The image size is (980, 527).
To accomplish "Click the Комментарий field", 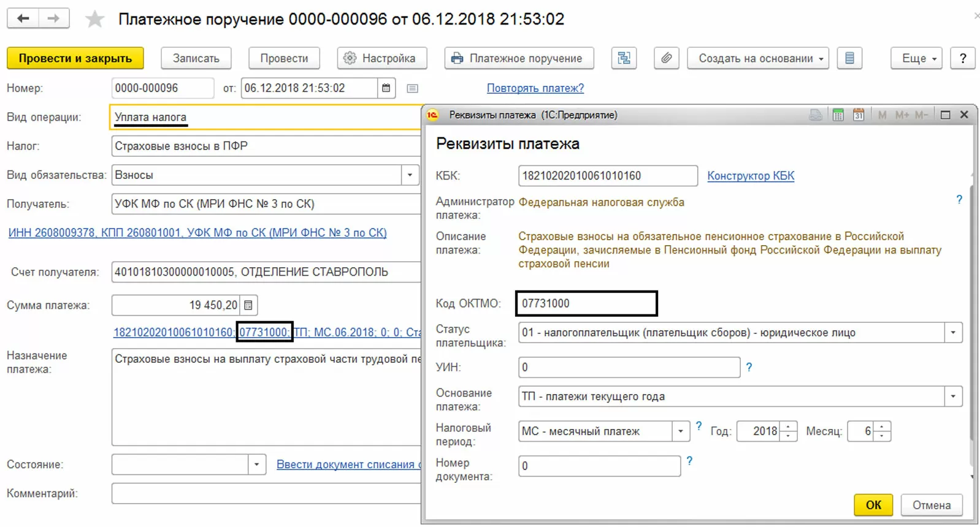I will point(266,493).
